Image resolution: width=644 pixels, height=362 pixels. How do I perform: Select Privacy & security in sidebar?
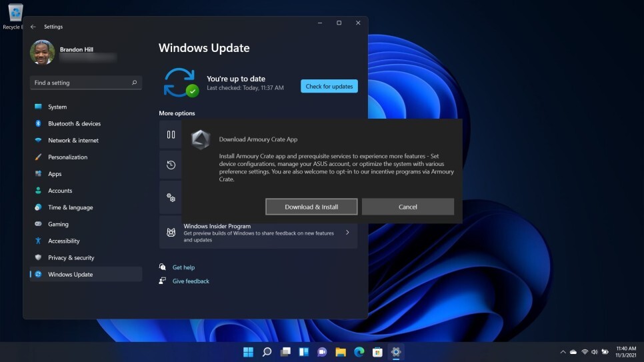(86, 257)
